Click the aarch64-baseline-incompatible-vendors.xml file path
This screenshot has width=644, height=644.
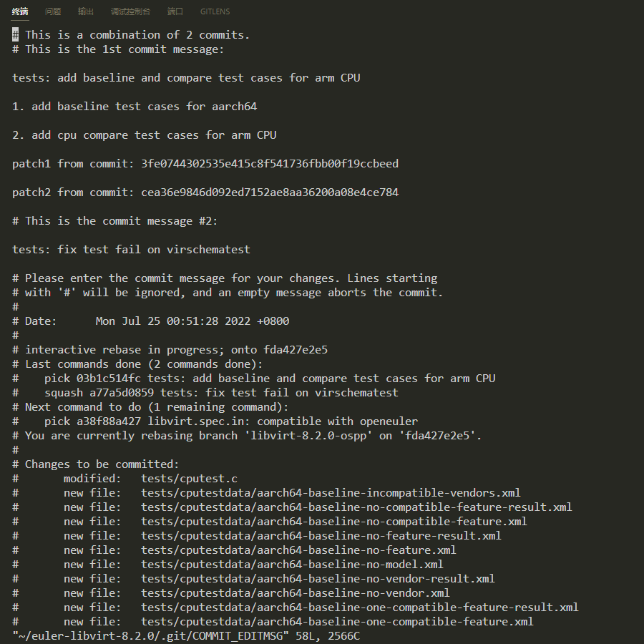click(331, 493)
